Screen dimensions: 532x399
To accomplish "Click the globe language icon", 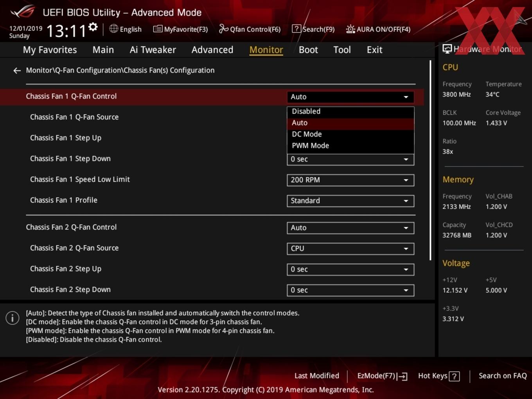I will [113, 29].
